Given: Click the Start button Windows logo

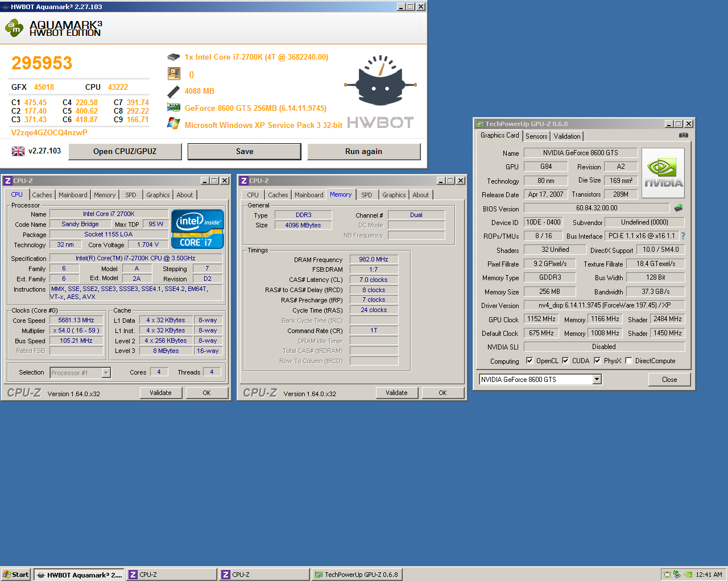Looking at the screenshot, I should [x=7, y=575].
